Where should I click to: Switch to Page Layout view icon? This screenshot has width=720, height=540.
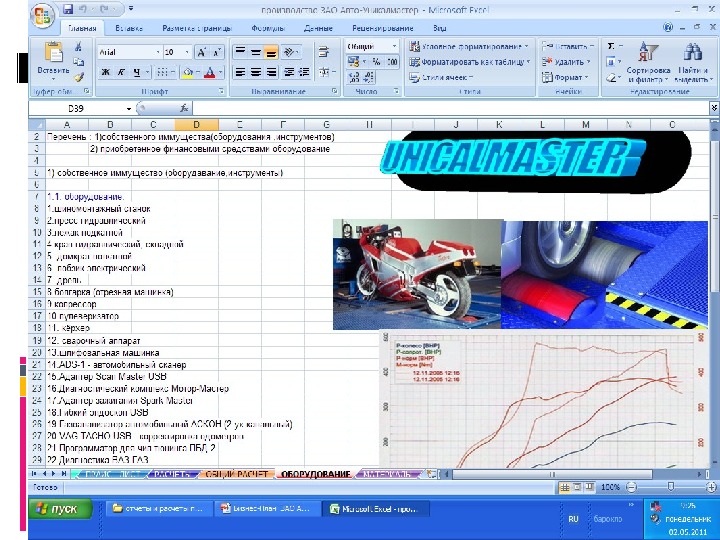(577, 487)
